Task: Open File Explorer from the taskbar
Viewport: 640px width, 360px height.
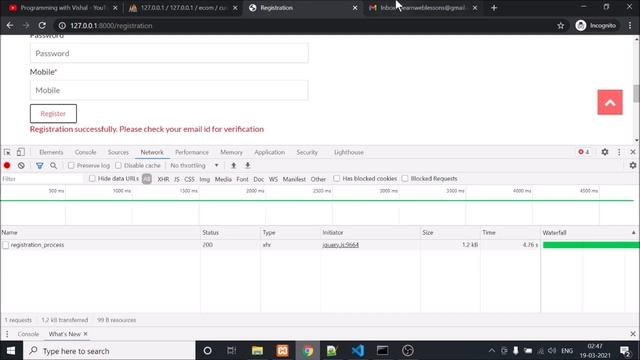Action: (257, 351)
